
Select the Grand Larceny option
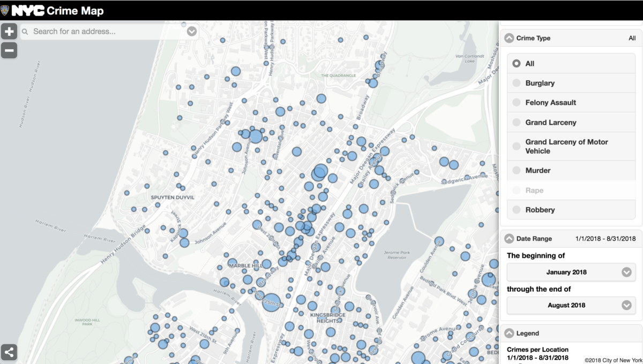pos(571,122)
